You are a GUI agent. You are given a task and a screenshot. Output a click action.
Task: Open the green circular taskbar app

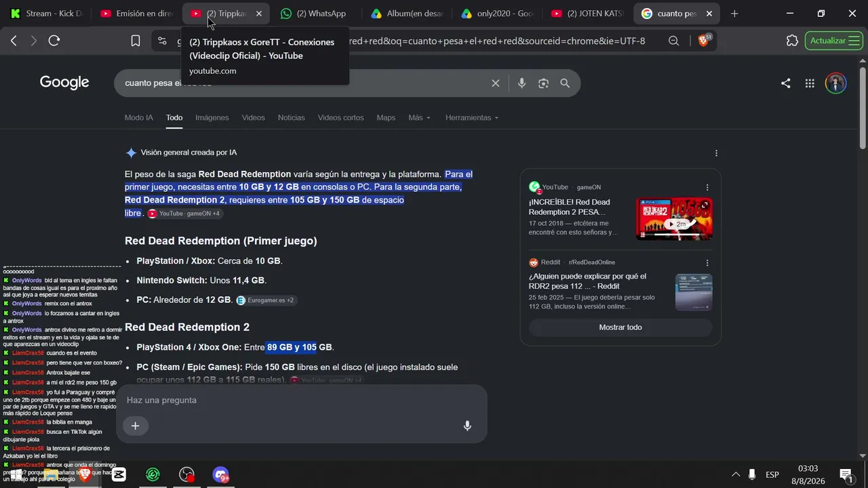click(x=153, y=474)
